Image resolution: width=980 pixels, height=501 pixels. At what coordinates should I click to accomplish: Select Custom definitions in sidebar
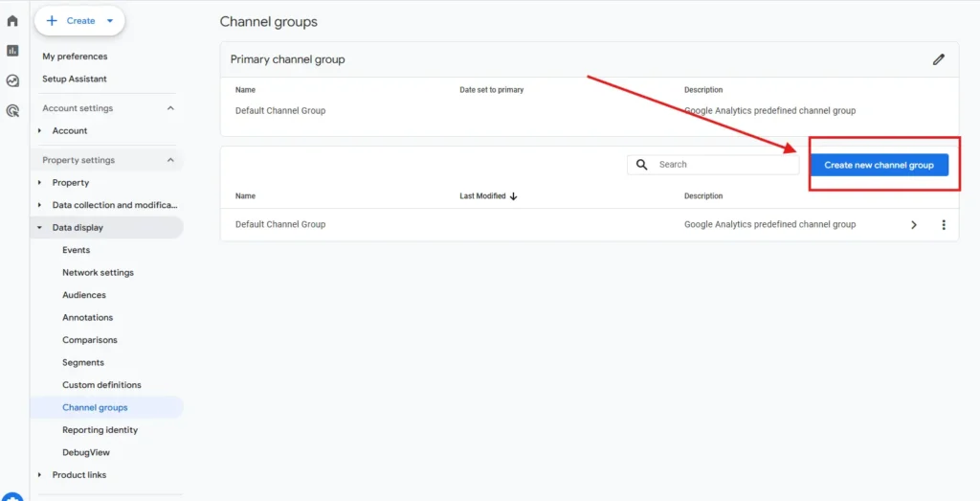pyautogui.click(x=101, y=385)
